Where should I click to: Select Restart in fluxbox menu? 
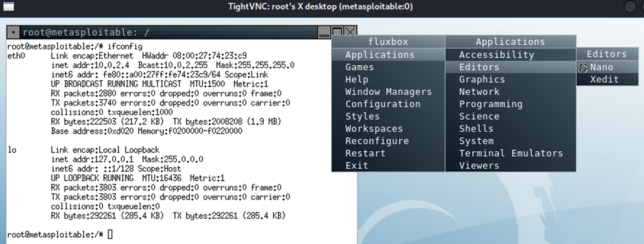[388, 153]
